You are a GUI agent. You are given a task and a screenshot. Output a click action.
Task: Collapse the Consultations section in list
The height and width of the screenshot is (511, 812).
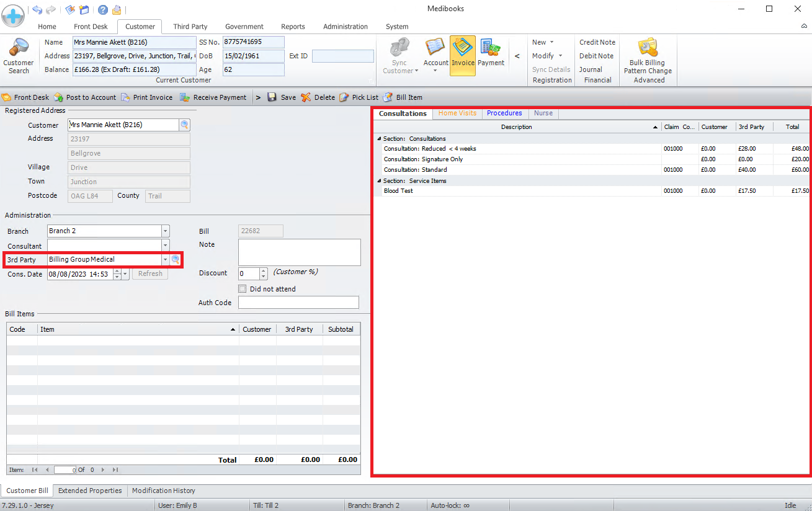[x=379, y=139]
